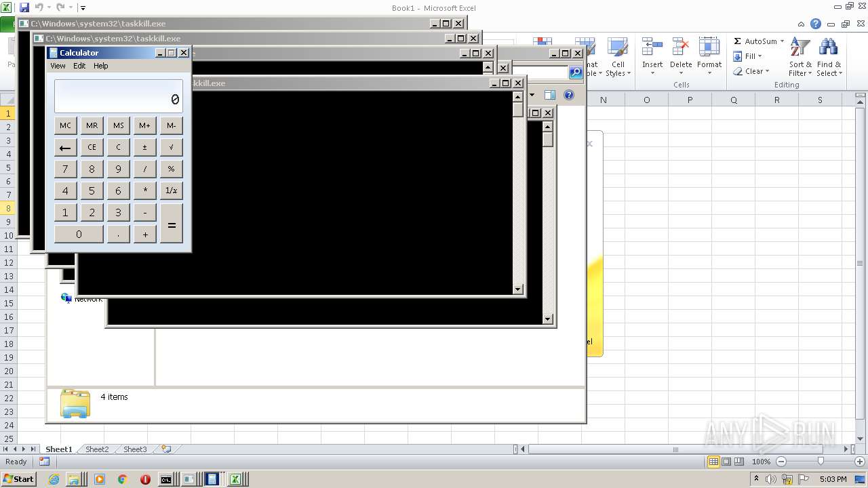The image size is (868, 488).
Task: Click the Explorer help icon
Action: point(569,95)
